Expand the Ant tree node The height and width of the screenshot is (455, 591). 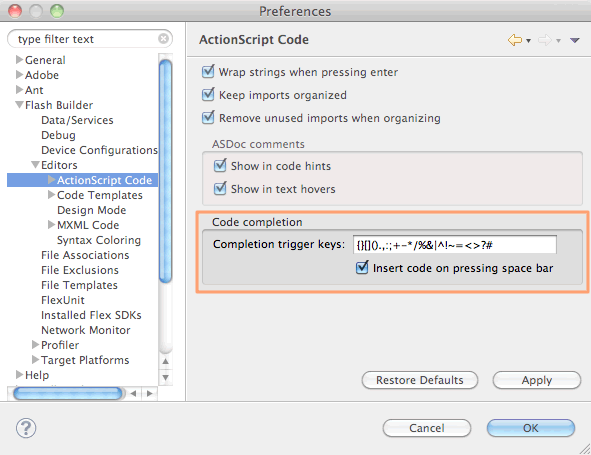coord(19,90)
